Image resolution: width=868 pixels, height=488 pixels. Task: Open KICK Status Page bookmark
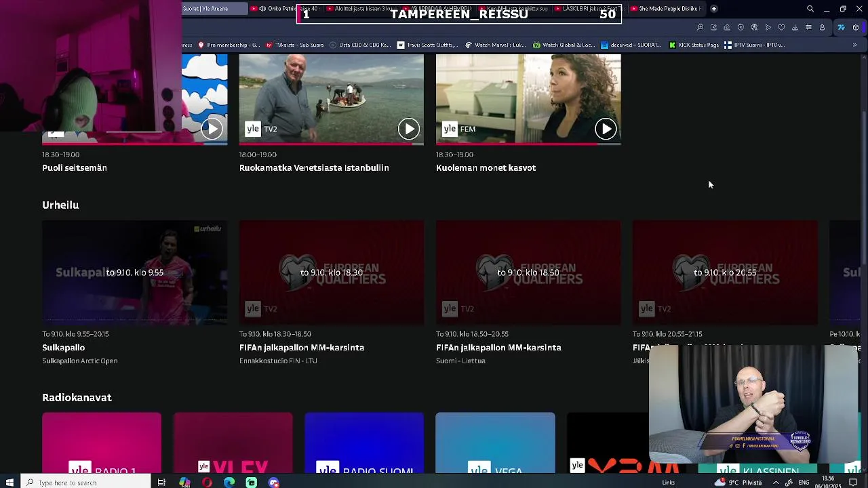tap(694, 45)
